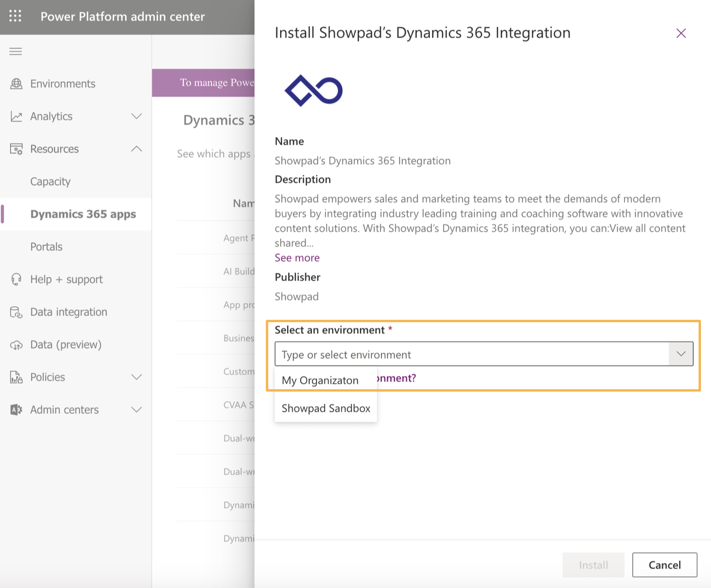Click the disabled Install button

tap(593, 565)
